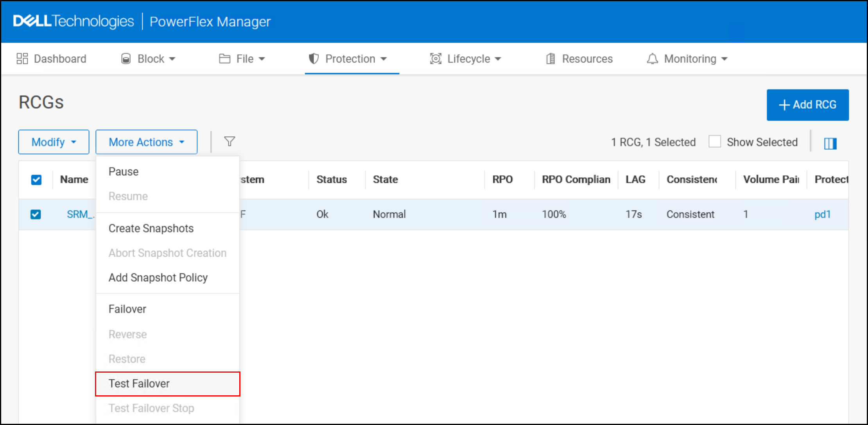Click the Reverse menu entry
Screen dimensions: 868x425
point(168,334)
